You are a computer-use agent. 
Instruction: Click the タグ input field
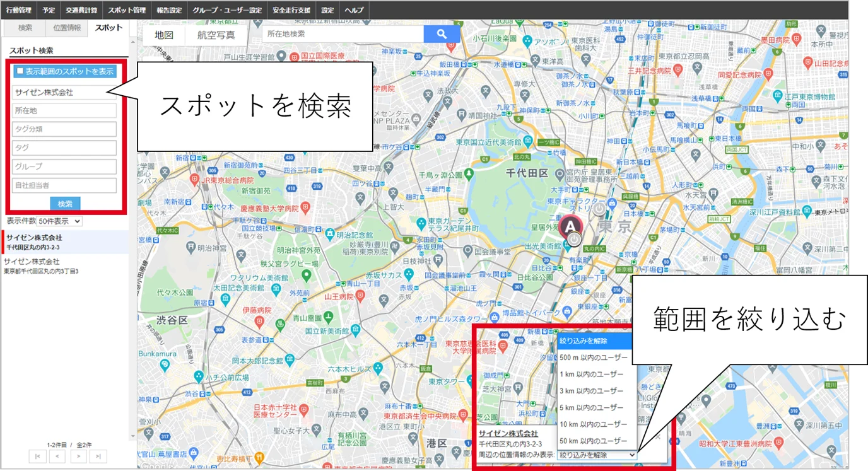[x=64, y=148]
